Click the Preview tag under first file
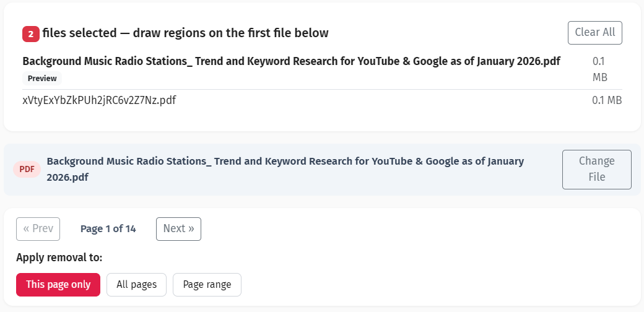Screen dimensions: 644x312 pyautogui.click(x=42, y=79)
